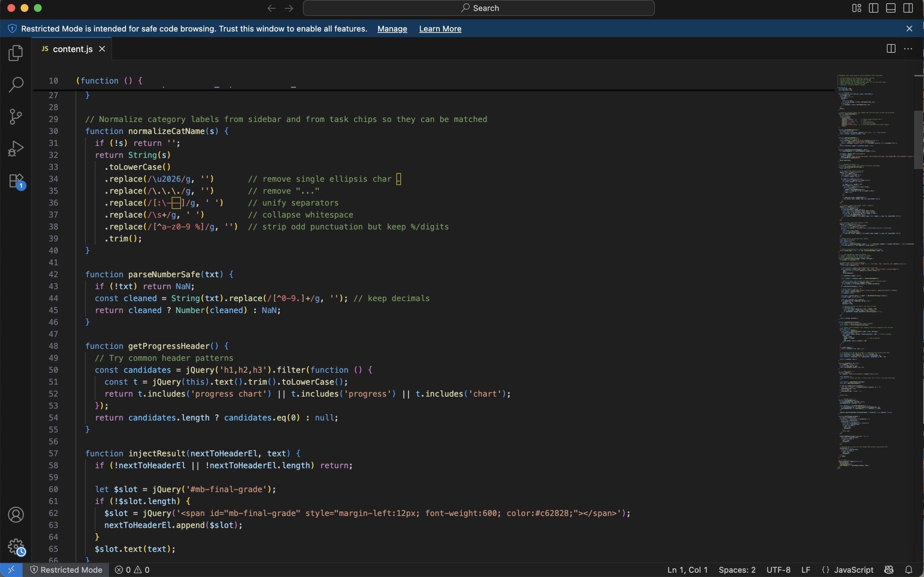The width and height of the screenshot is (924, 577).
Task: Toggle the primary side bar layout button
Action: point(874,8)
